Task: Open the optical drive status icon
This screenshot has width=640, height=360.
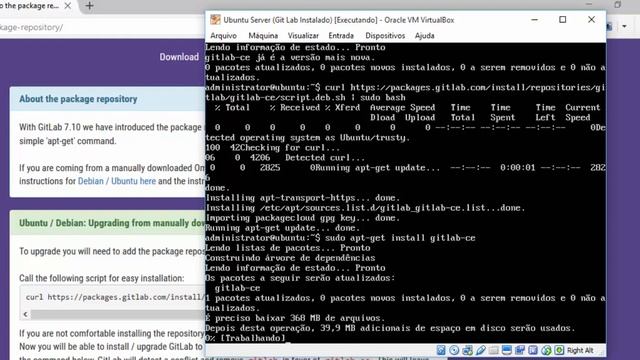Action: pos(454,350)
